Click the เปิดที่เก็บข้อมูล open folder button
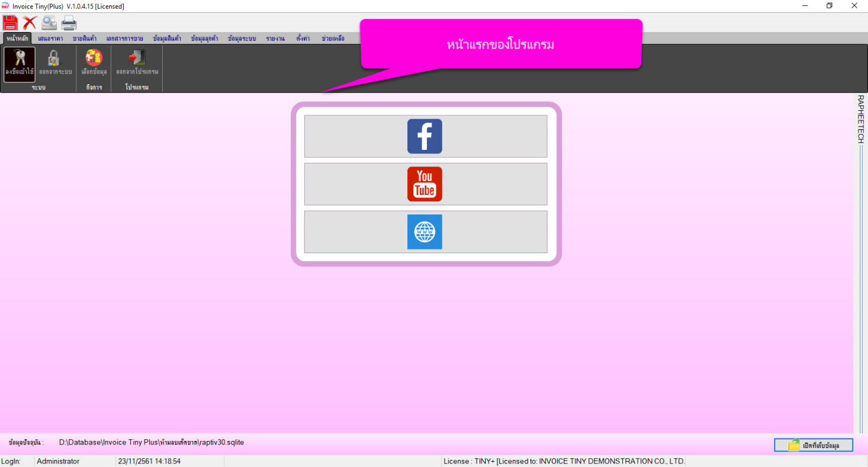This screenshot has width=868, height=467. 814,445
